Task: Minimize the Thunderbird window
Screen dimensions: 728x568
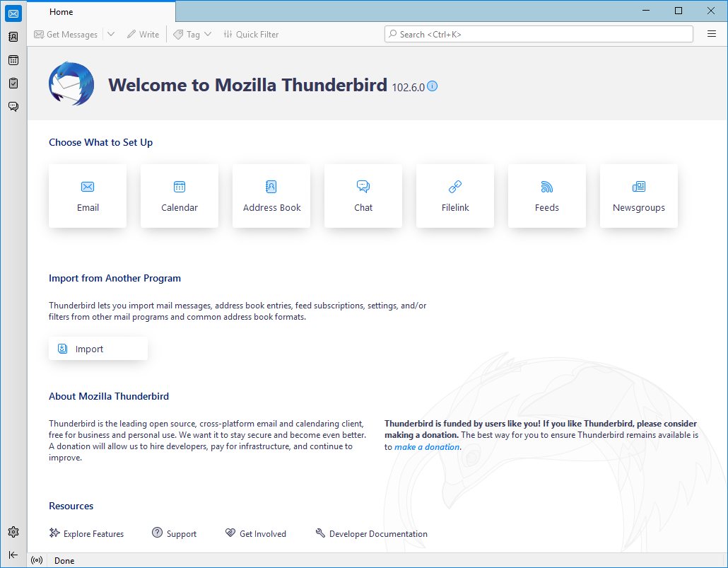Action: pyautogui.click(x=646, y=11)
